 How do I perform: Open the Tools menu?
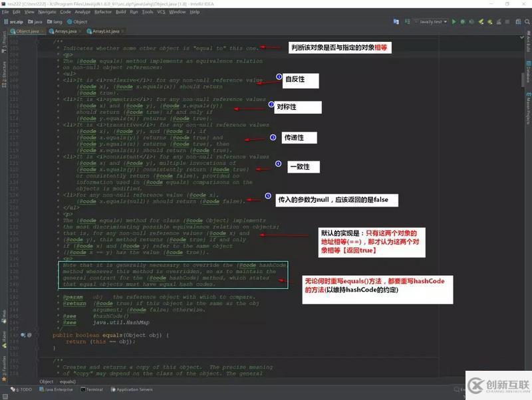[148, 12]
